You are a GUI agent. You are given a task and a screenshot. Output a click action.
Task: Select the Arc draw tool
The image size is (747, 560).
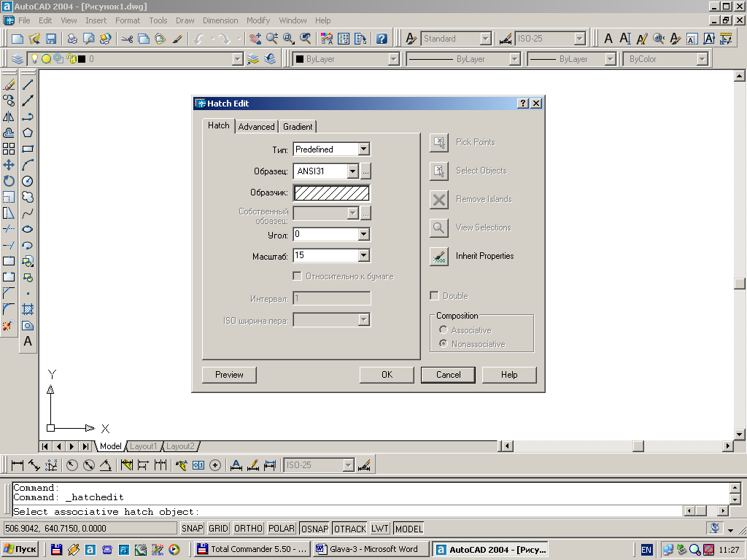tap(28, 165)
